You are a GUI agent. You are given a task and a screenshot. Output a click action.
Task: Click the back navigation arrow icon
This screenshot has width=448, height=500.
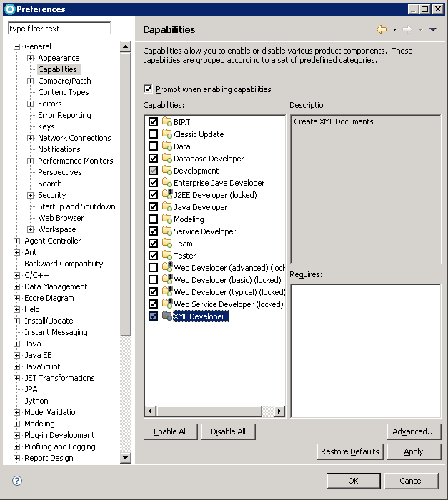coord(381,29)
